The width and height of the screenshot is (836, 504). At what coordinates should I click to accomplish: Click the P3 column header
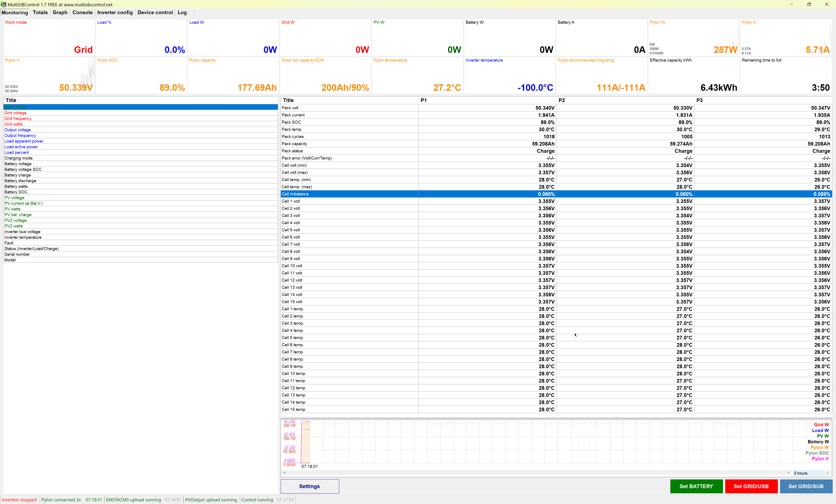pos(763,100)
